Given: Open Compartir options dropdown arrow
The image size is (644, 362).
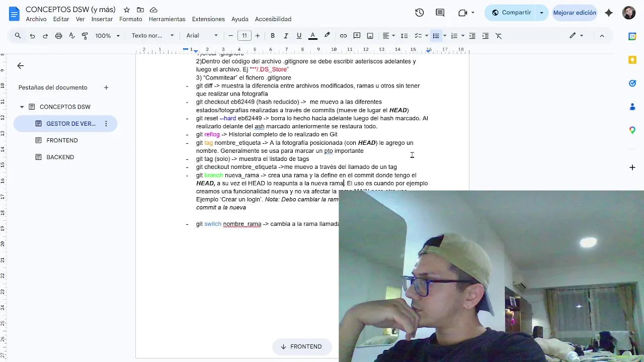Looking at the screenshot, I should (542, 13).
